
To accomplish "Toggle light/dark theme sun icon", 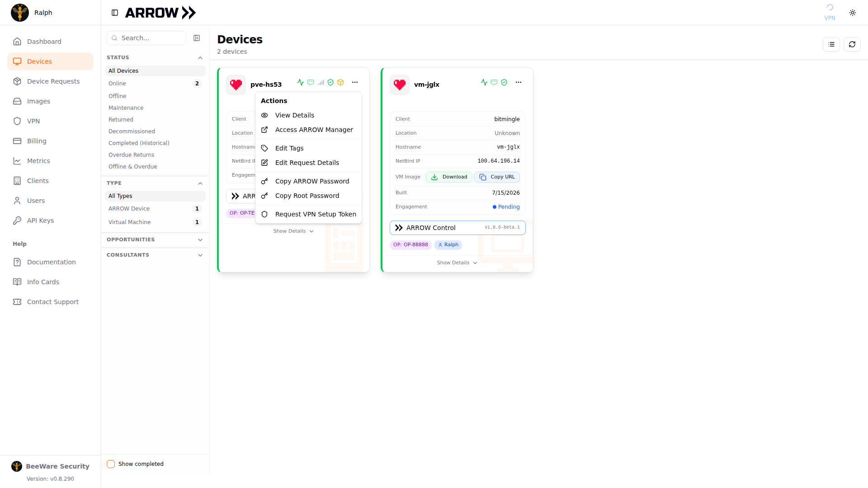I will coord(853,13).
